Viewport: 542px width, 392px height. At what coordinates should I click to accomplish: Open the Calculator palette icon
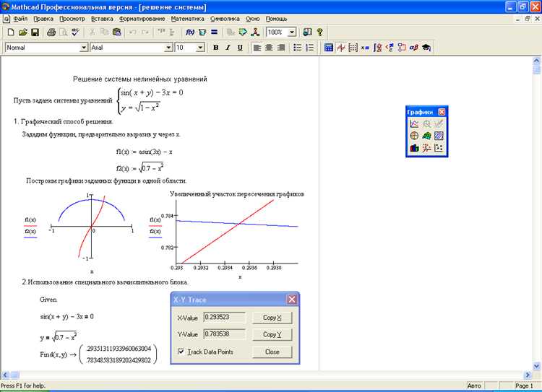329,48
